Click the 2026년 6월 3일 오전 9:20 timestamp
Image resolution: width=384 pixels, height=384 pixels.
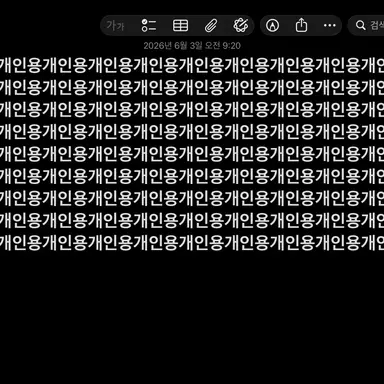click(x=192, y=46)
